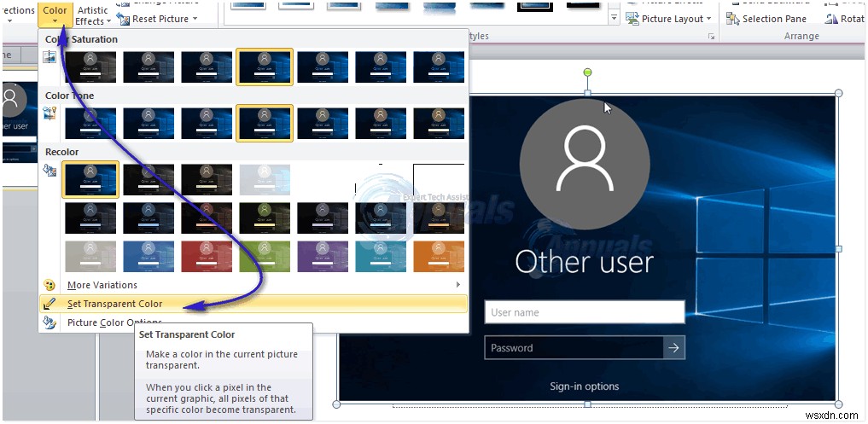Screen dimensions: 868x424
Task: Click the Reset Picture icon
Action: (x=122, y=18)
